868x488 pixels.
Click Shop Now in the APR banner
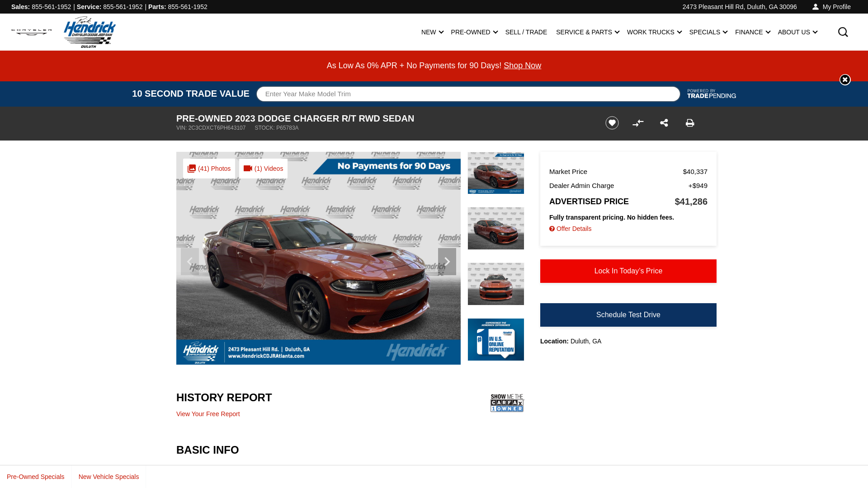(522, 66)
